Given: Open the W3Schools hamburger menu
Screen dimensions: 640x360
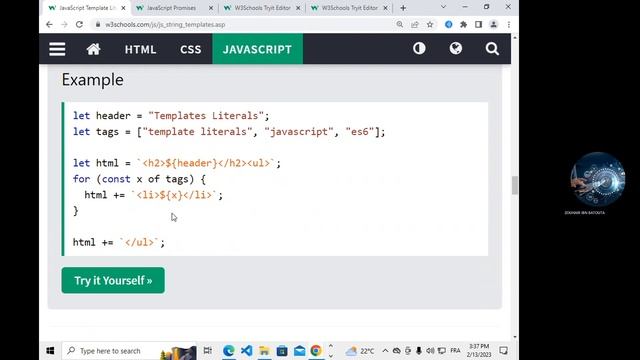Looking at the screenshot, I should 57,49.
